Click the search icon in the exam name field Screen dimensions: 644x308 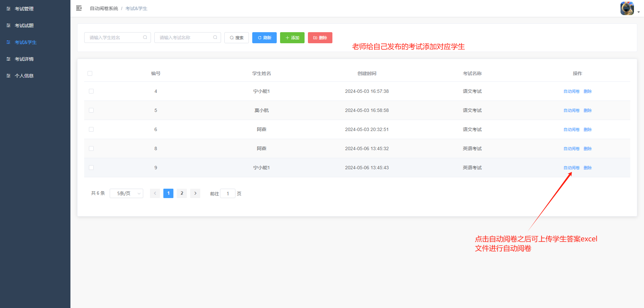(x=215, y=38)
